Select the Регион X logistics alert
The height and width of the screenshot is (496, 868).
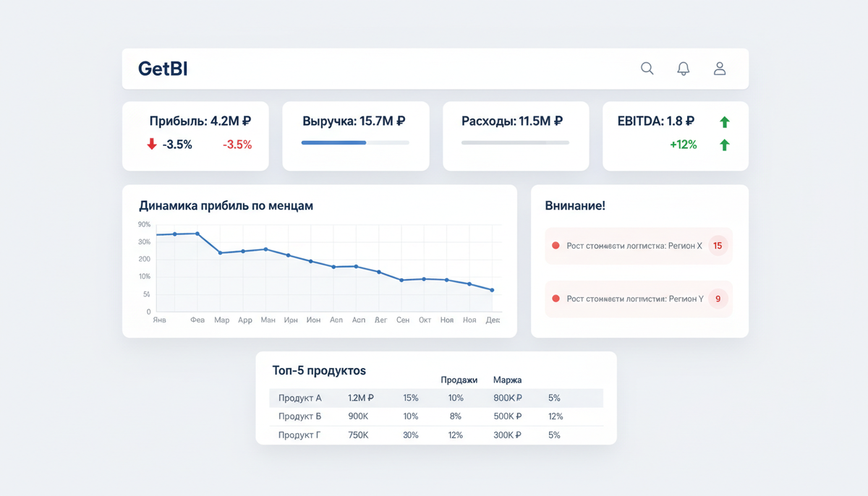point(639,246)
